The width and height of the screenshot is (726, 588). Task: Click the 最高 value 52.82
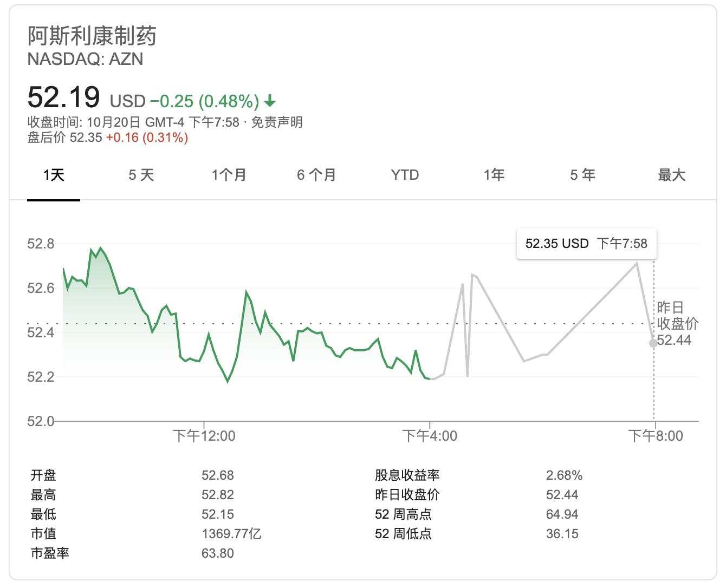pyautogui.click(x=218, y=495)
